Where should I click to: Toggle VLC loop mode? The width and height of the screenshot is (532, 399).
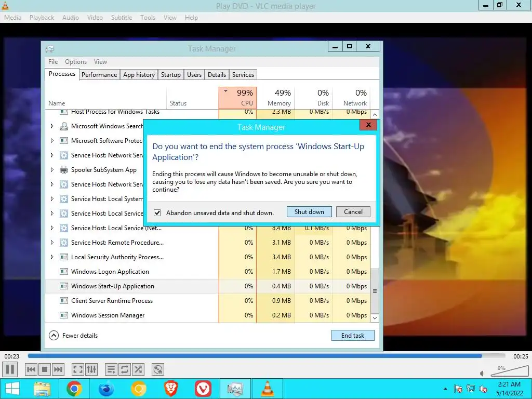click(125, 369)
